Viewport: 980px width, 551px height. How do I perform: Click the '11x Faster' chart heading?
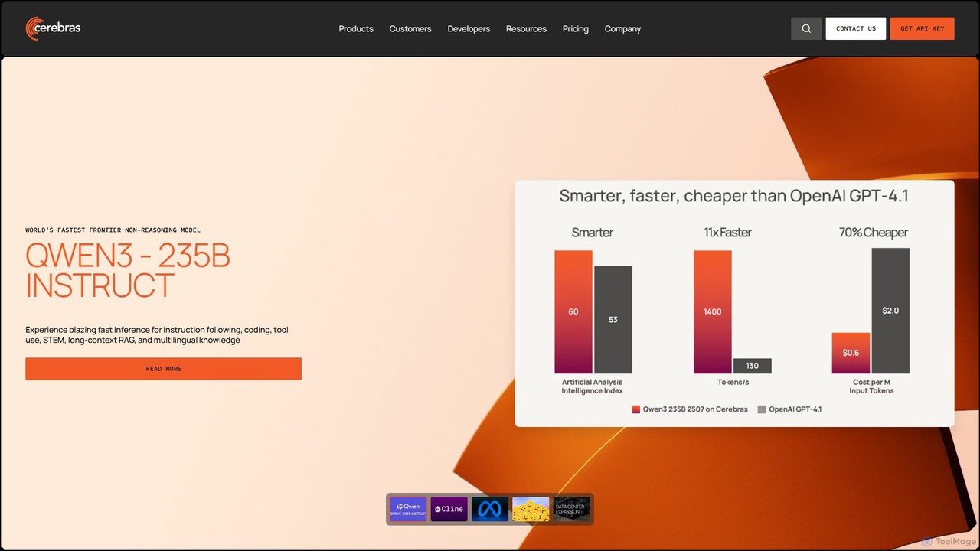[727, 233]
